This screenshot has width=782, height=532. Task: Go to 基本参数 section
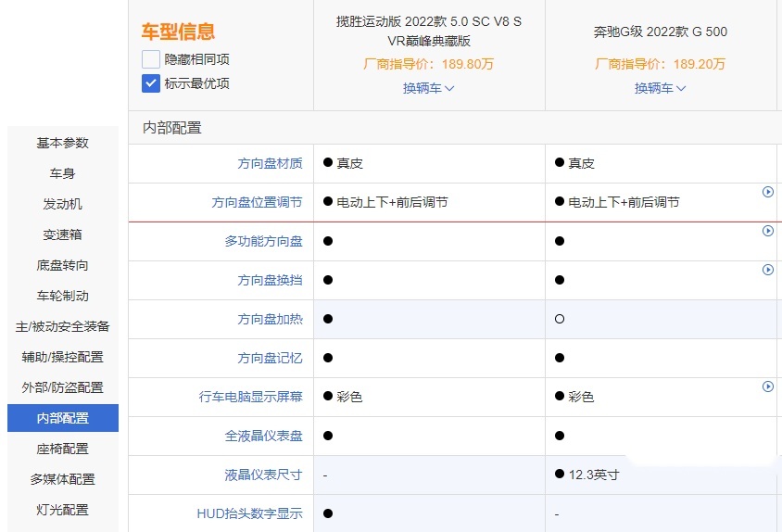(x=63, y=144)
